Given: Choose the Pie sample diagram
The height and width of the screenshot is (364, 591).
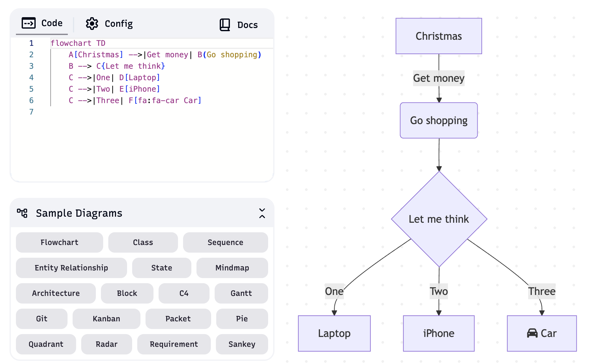Looking at the screenshot, I should (242, 319).
